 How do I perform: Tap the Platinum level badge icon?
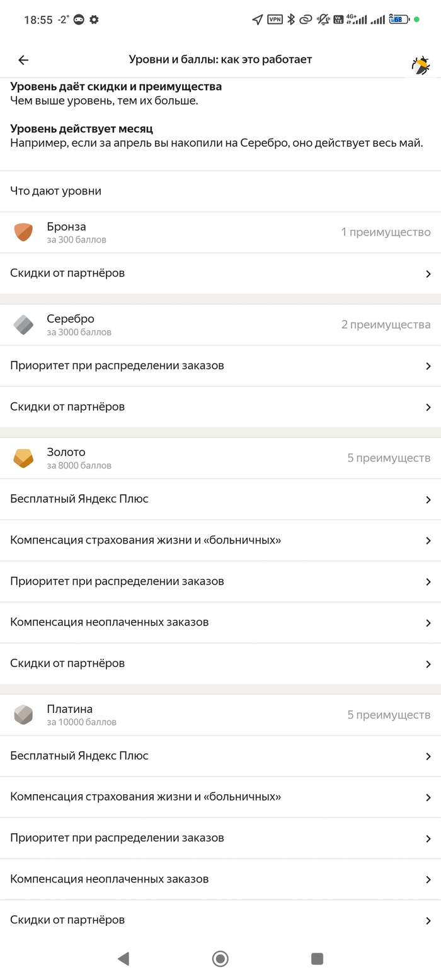click(x=23, y=715)
